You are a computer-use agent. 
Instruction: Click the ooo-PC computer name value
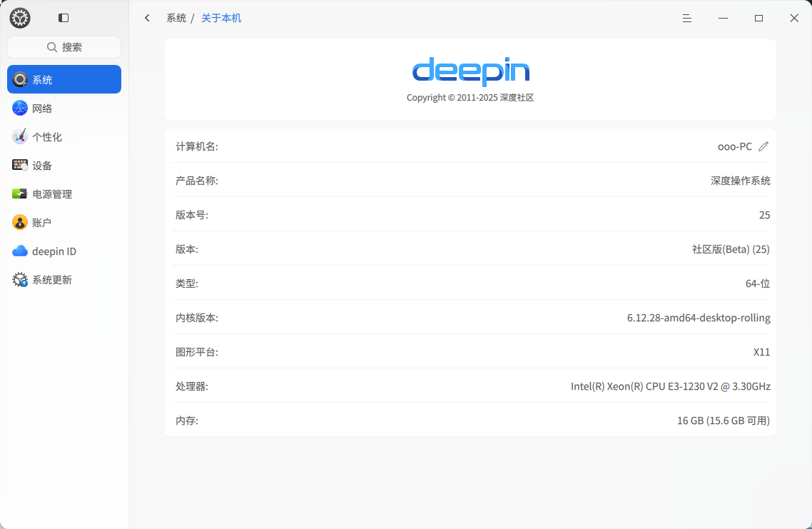pyautogui.click(x=735, y=146)
